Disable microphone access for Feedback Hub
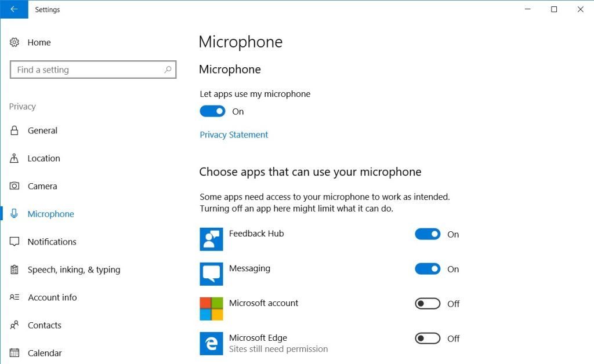 [x=427, y=234]
